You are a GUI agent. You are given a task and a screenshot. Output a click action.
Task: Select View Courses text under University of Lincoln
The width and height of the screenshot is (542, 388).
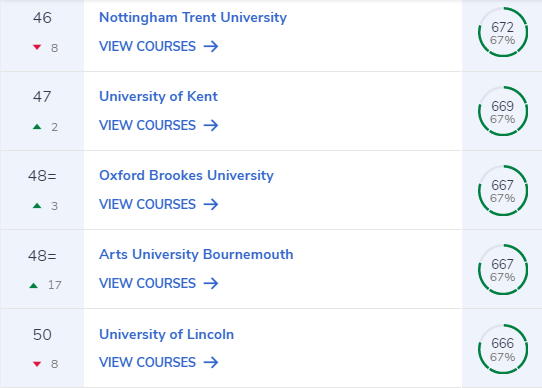pyautogui.click(x=147, y=362)
